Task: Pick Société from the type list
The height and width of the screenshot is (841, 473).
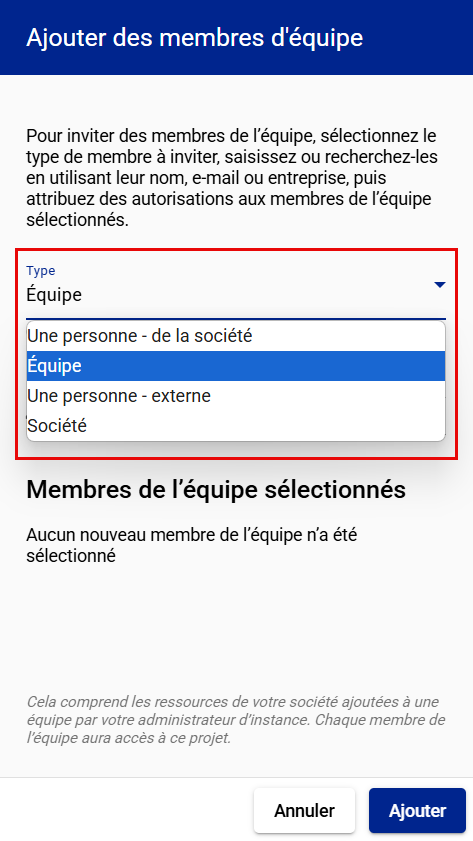Action: [x=236, y=426]
